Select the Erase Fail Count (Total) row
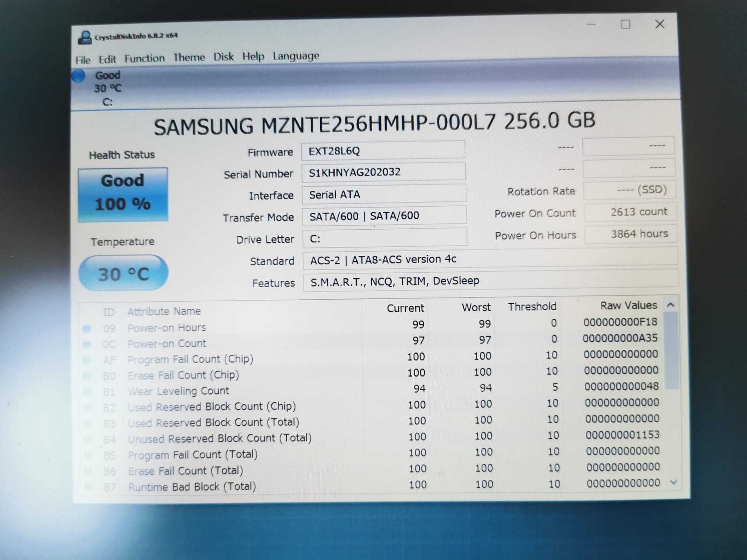The height and width of the screenshot is (560, 747). (x=373, y=469)
